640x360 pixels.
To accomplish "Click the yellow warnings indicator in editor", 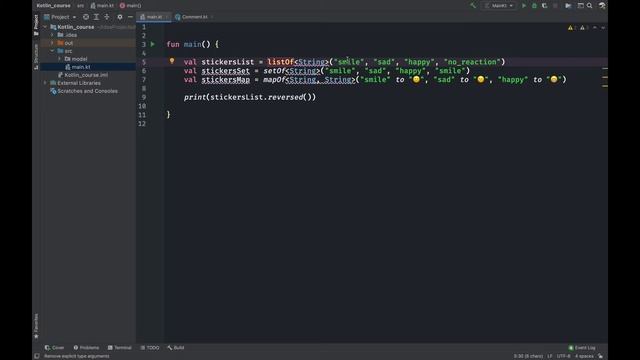I will tap(572, 28).
